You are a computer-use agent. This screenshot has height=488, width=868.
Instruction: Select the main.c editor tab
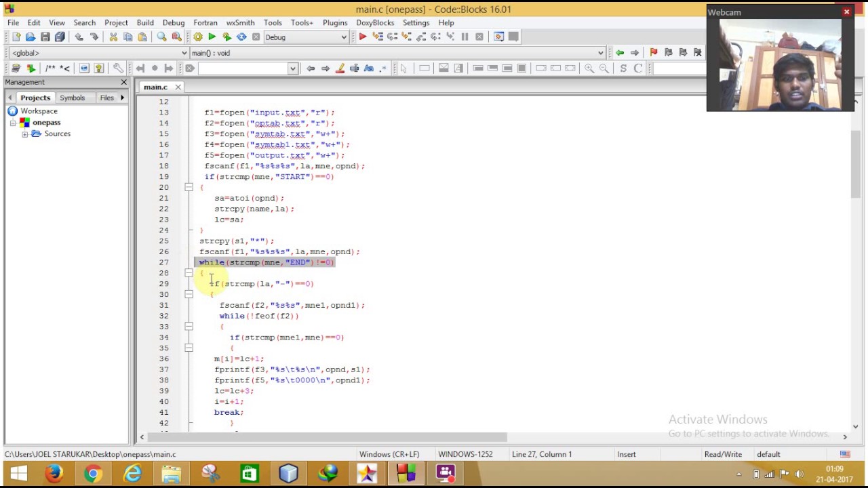click(155, 87)
